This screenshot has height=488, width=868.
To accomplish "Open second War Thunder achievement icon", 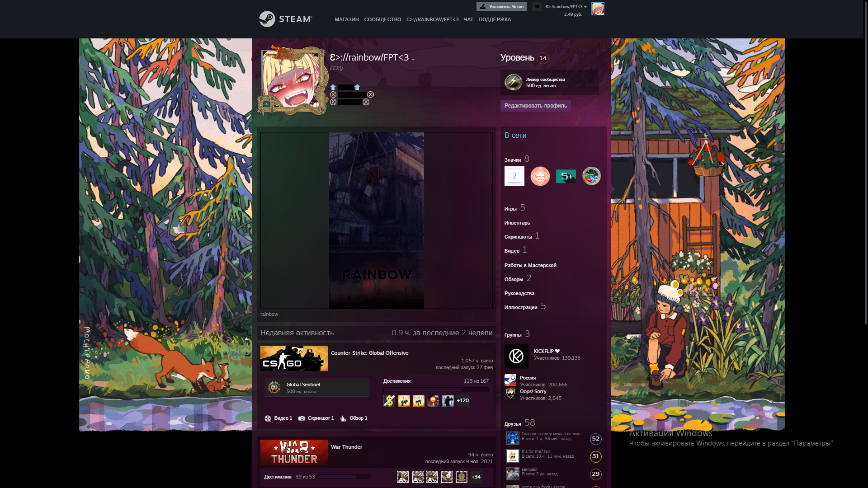I will coord(418,477).
